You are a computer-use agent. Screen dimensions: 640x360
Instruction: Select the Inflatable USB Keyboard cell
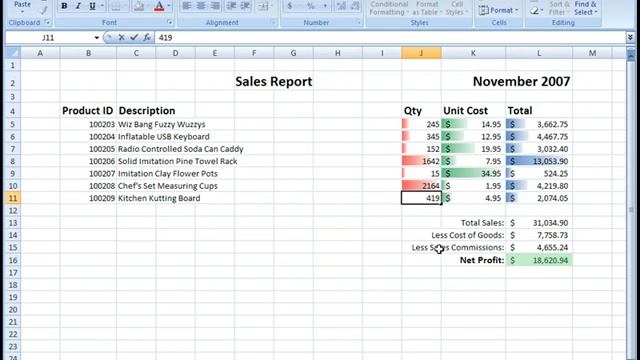tap(164, 137)
